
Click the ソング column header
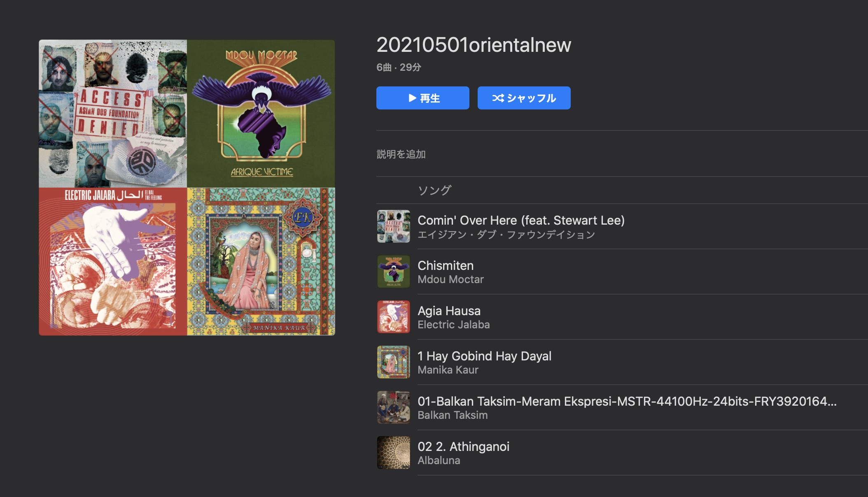(x=434, y=190)
